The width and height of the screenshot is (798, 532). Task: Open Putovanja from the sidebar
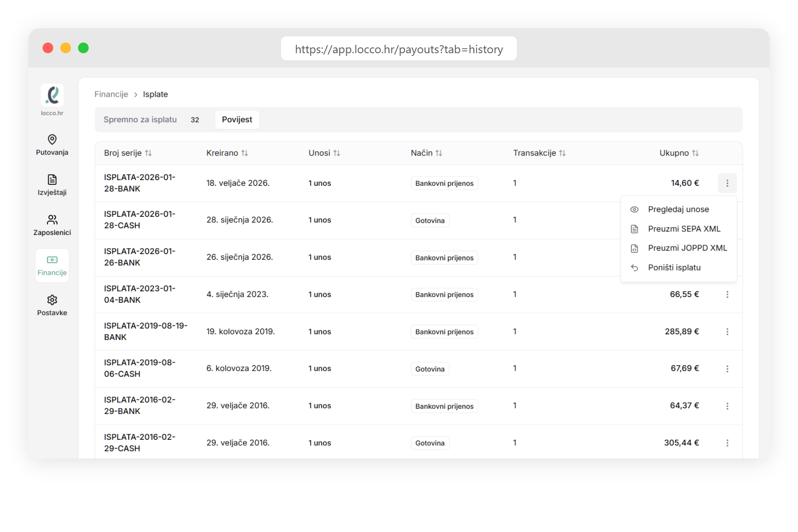(52, 145)
